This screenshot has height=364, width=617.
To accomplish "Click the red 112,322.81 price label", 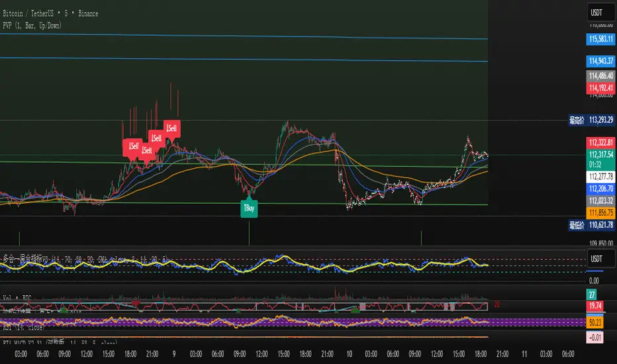I will click(600, 142).
